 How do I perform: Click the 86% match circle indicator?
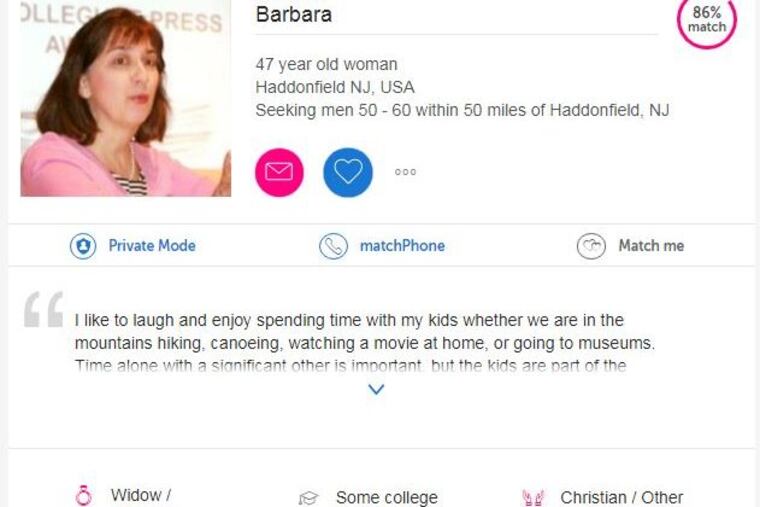(x=707, y=20)
